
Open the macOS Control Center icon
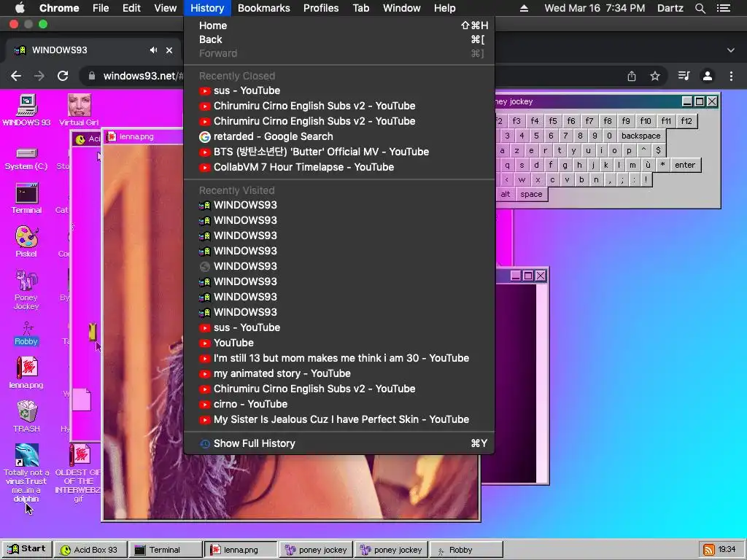724,8
